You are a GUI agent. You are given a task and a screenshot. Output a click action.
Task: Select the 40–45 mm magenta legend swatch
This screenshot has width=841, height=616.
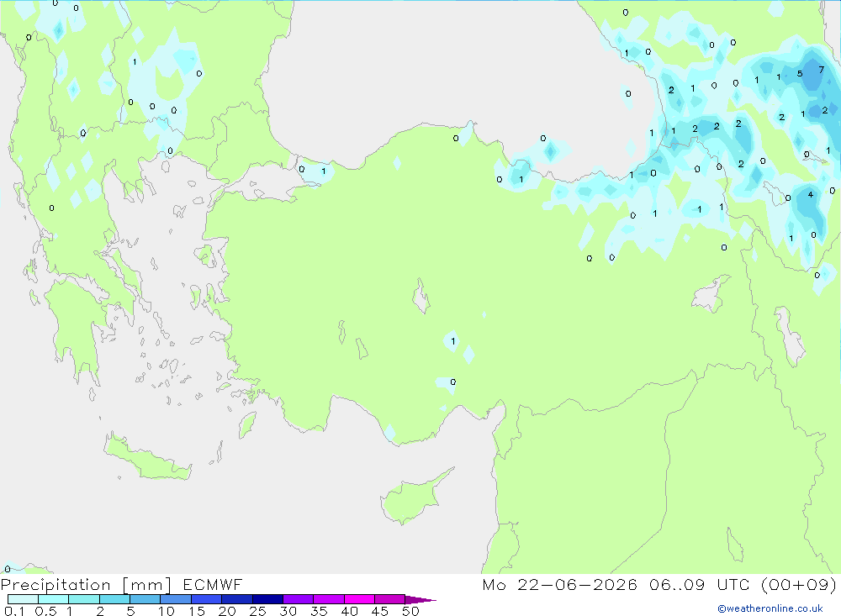[x=359, y=599]
